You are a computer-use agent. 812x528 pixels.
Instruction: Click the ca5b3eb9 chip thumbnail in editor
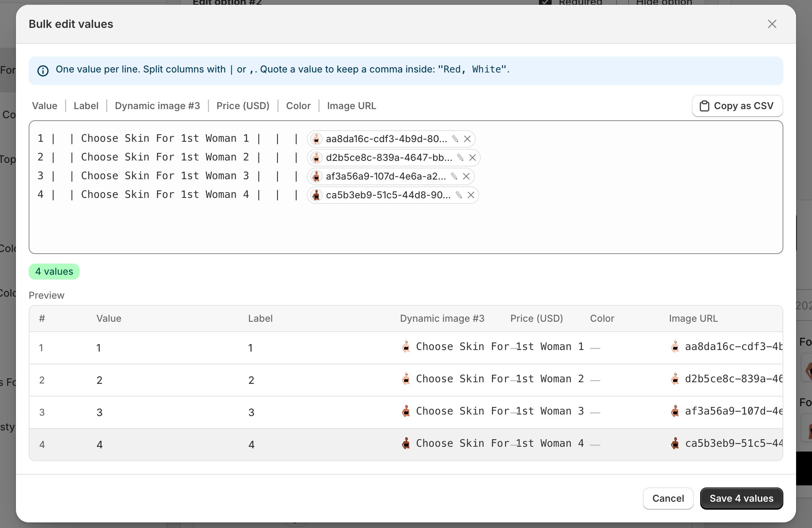coord(316,195)
